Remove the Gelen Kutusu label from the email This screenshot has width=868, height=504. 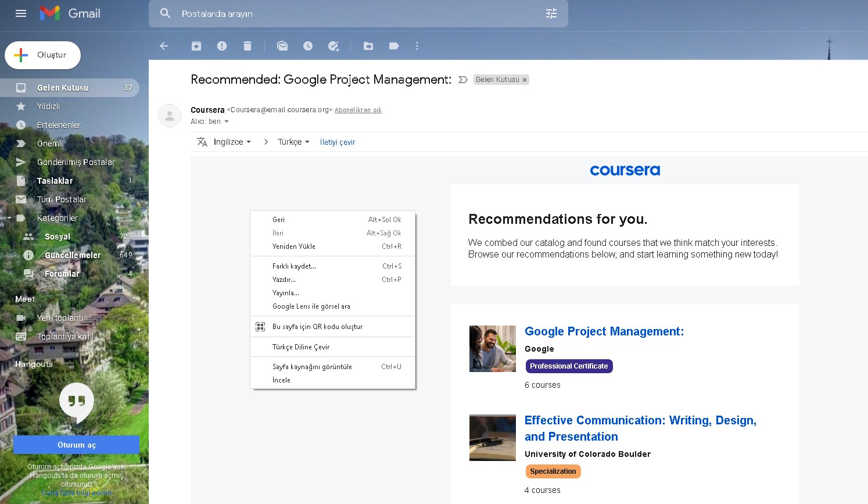point(525,80)
